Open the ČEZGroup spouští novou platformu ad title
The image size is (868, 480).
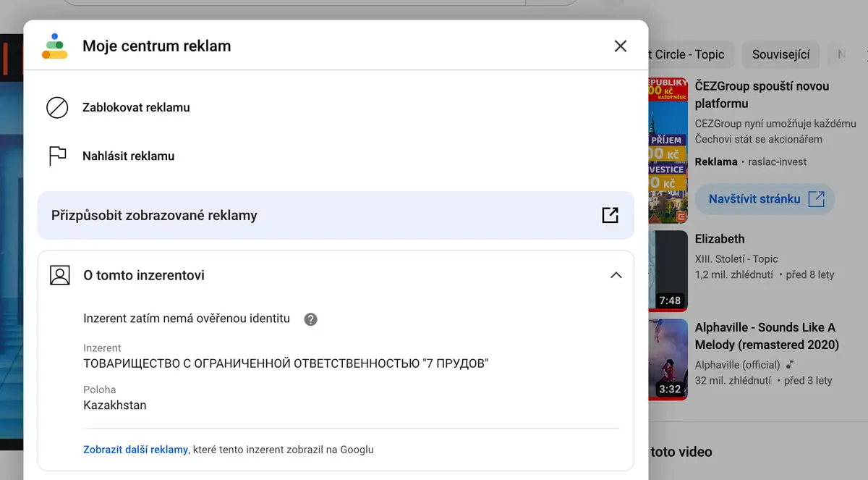coord(762,95)
